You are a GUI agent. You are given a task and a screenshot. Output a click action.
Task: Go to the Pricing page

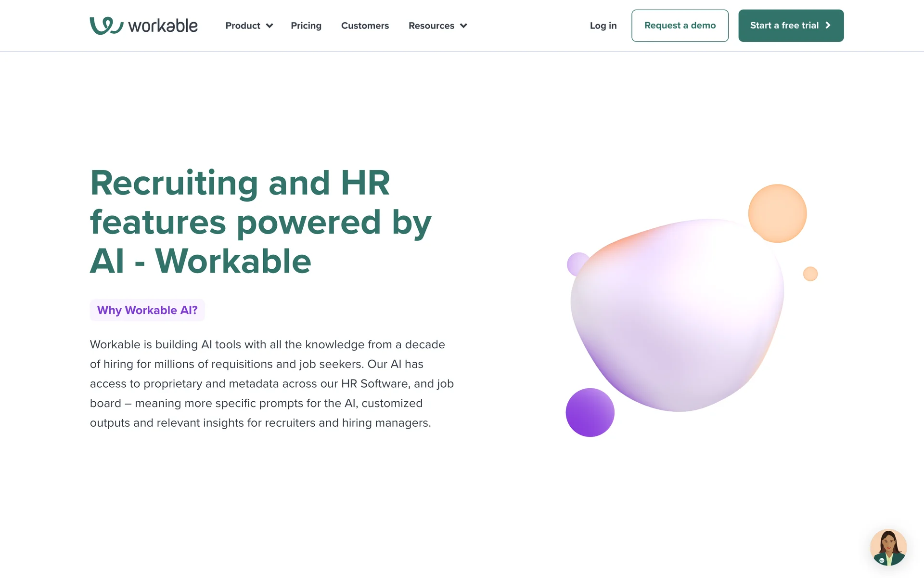pos(306,26)
